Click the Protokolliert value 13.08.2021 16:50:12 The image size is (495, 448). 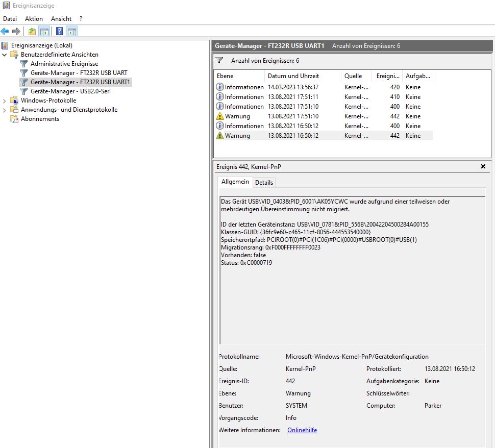(450, 369)
